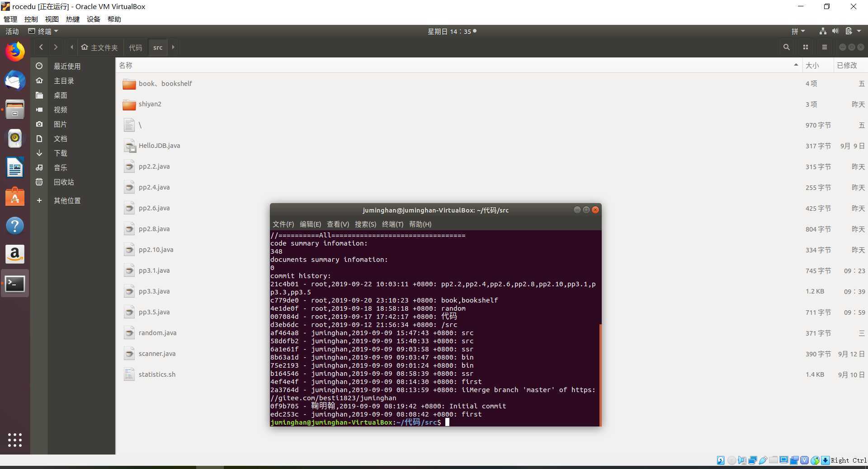The image size is (868, 469).
Task: Open terminal 查看(V) menu
Action: pos(338,224)
